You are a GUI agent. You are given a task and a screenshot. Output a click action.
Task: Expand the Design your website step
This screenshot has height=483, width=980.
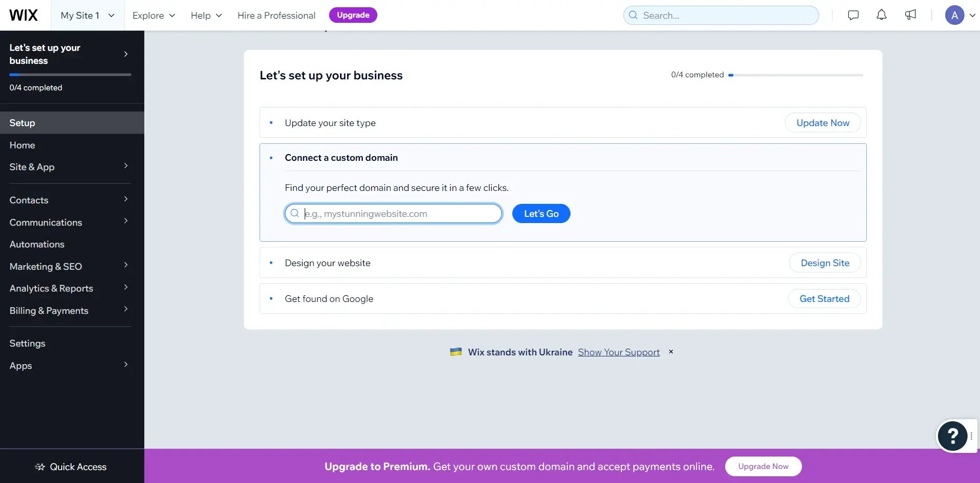(x=563, y=263)
